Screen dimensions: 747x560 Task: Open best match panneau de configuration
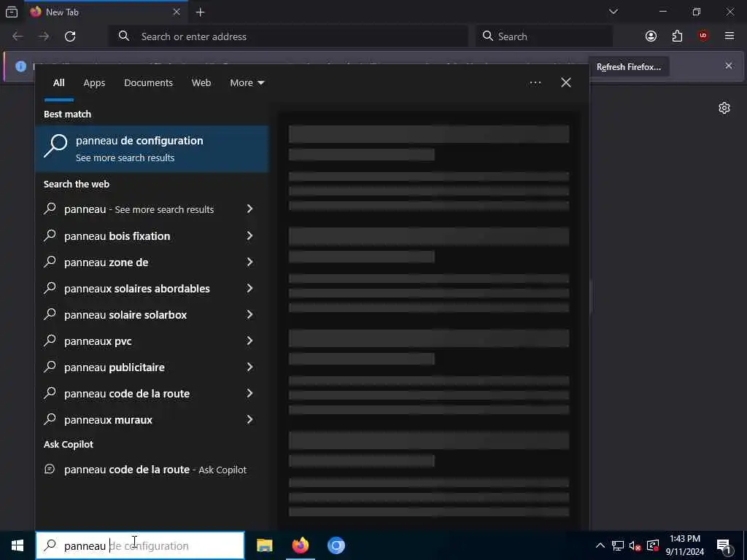152,149
